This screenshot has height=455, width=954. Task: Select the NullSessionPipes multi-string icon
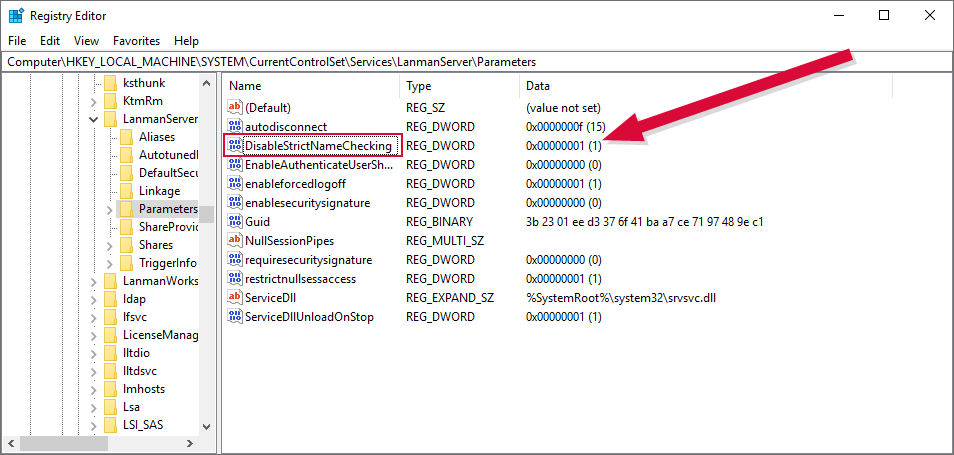[235, 241]
